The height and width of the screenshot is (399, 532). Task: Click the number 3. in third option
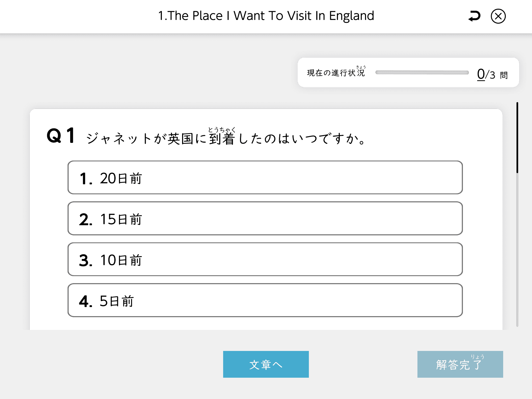[x=86, y=260]
